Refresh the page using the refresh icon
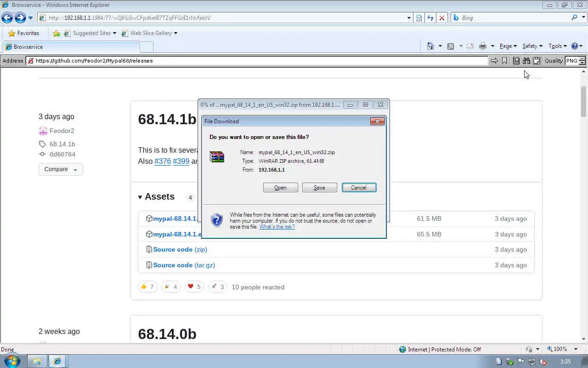 tap(430, 18)
